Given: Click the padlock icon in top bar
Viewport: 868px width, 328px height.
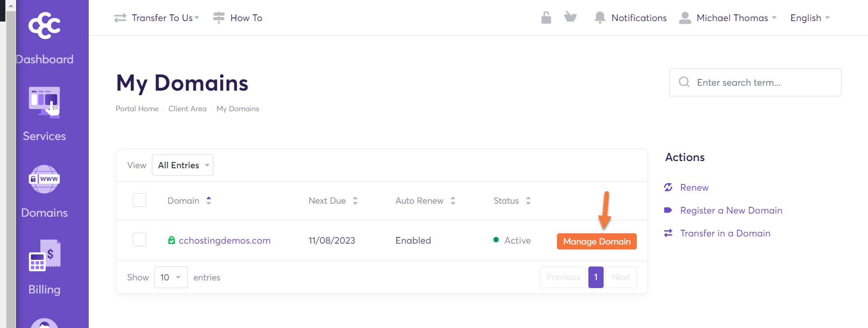Looking at the screenshot, I should click(546, 17).
